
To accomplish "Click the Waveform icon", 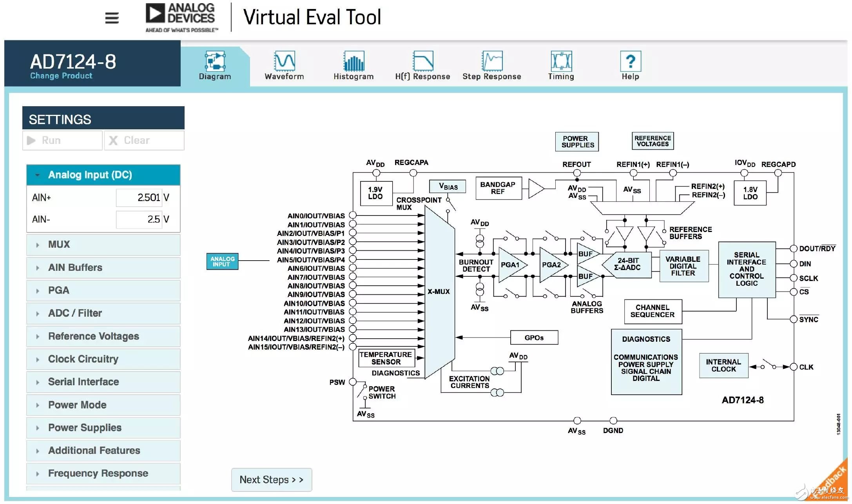I will point(284,62).
